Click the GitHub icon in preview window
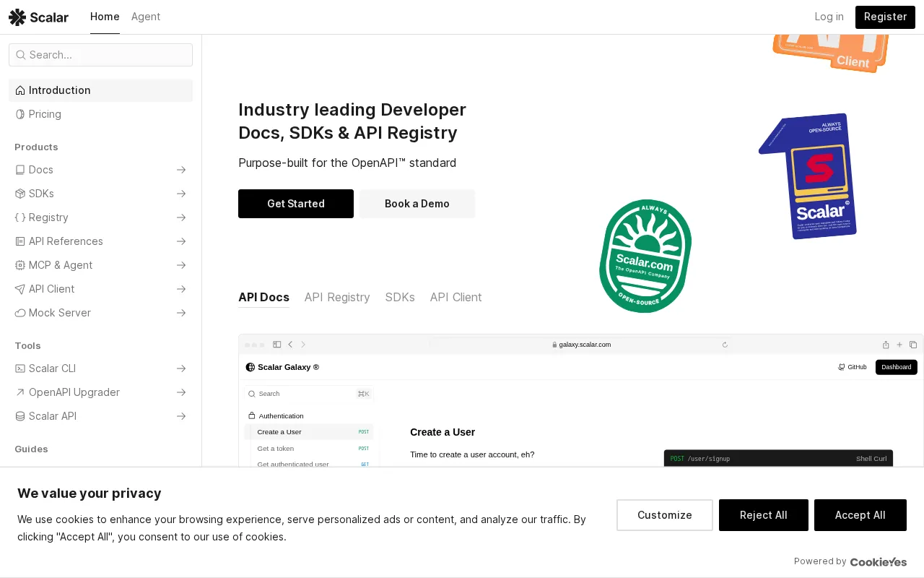Image resolution: width=924 pixels, height=578 pixels. tap(842, 367)
